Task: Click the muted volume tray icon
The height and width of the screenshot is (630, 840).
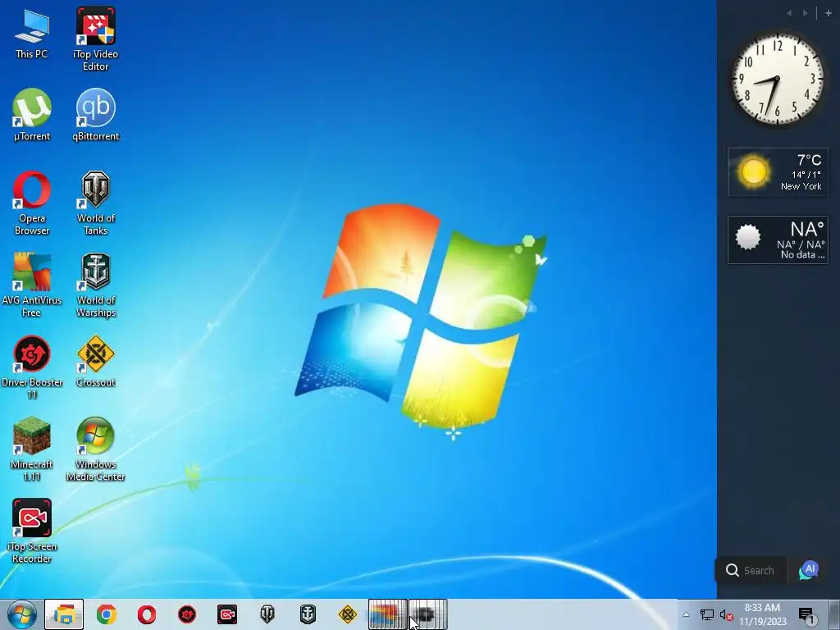Action: 727,615
